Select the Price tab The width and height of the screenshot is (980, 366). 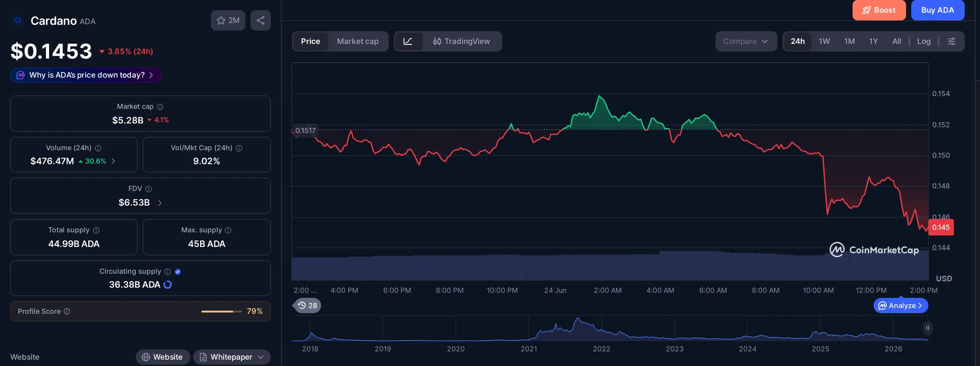tap(310, 41)
